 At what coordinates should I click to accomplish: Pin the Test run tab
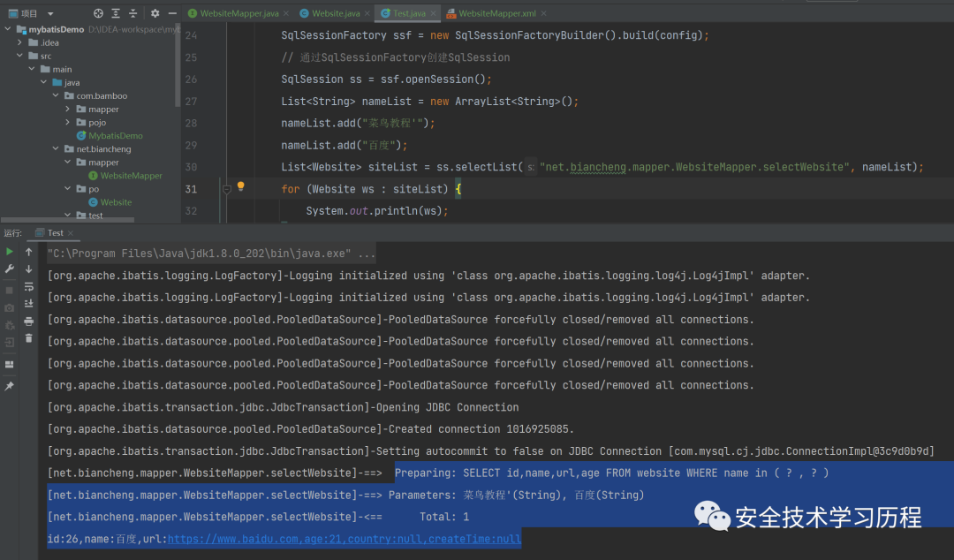(x=9, y=386)
